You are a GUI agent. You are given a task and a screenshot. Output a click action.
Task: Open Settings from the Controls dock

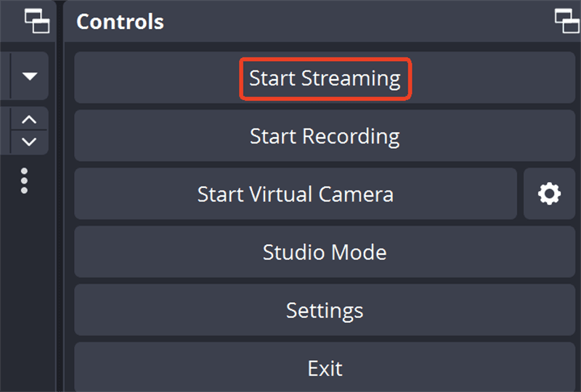point(325,310)
